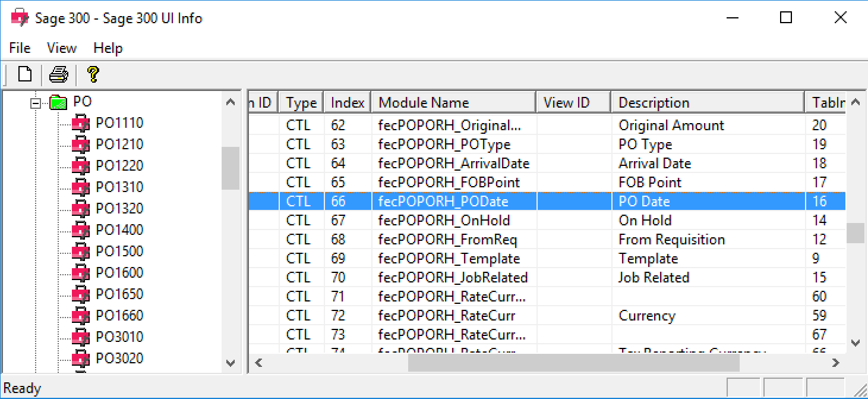Select the fecPOPORH_Template module name
This screenshot has height=399, width=868.
coord(449,259)
